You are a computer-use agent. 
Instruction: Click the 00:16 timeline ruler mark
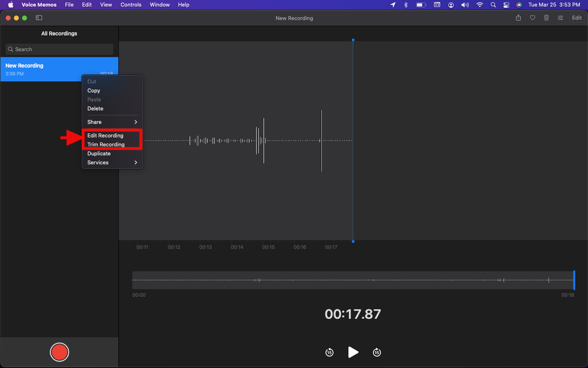pyautogui.click(x=300, y=247)
